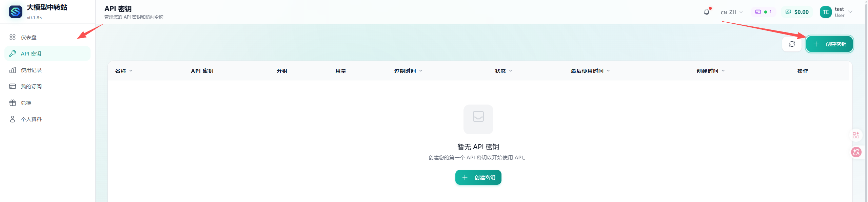Sort by 过期时间 column
868x202 pixels.
click(408, 71)
